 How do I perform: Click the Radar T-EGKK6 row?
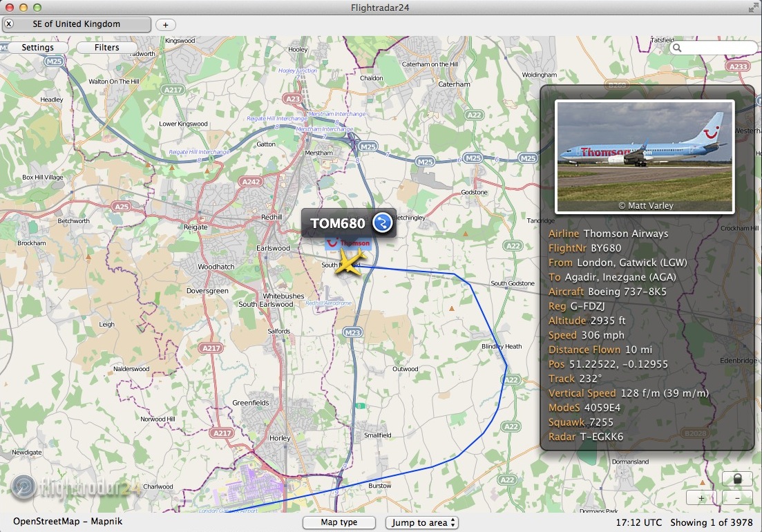[x=586, y=437]
